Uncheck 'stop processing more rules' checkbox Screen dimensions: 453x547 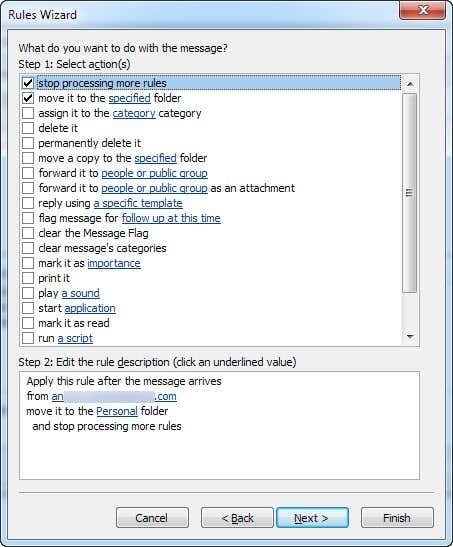[x=28, y=83]
